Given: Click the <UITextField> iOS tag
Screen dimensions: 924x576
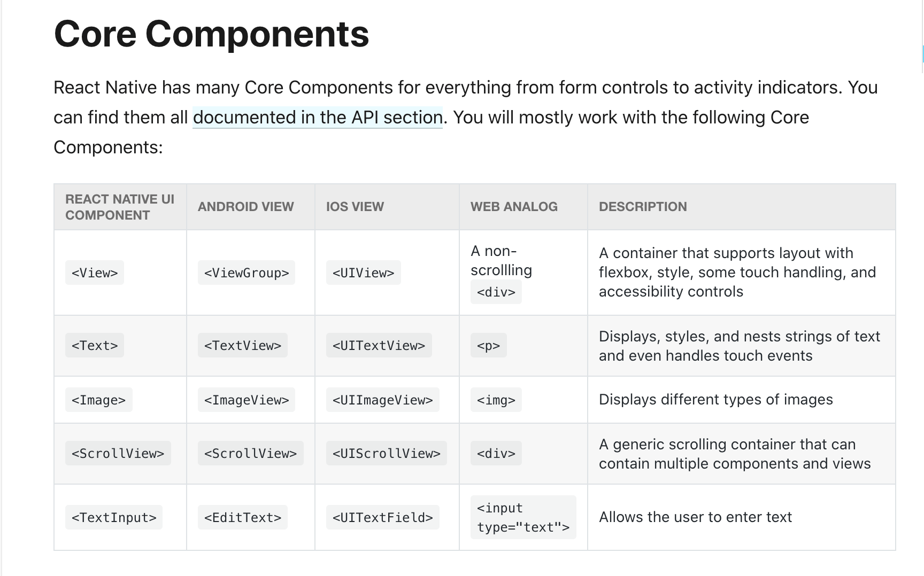Looking at the screenshot, I should click(383, 517).
